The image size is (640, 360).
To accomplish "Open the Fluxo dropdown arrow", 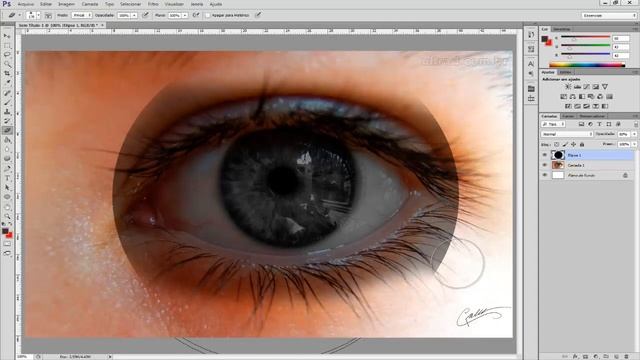I will (185, 16).
